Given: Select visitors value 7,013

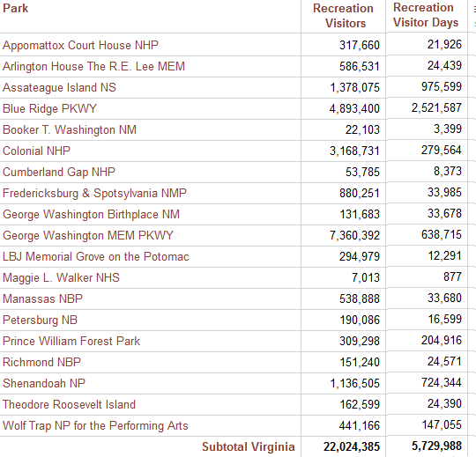Looking at the screenshot, I should 366,278.
